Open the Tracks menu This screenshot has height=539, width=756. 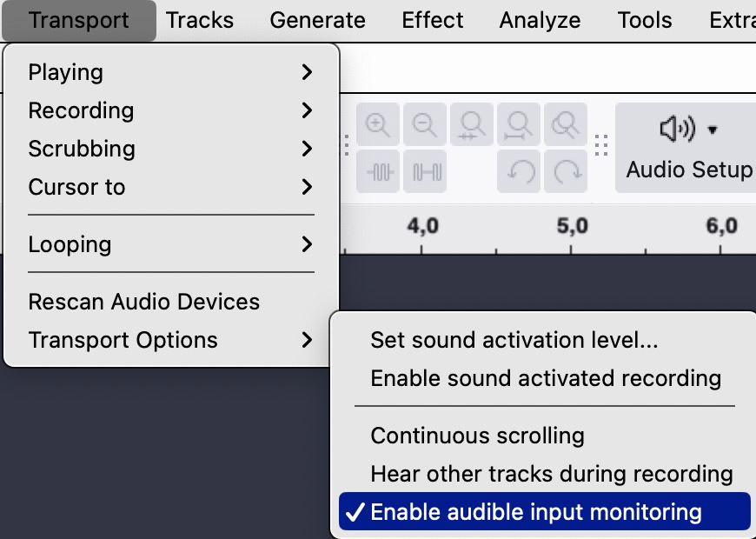(x=199, y=20)
